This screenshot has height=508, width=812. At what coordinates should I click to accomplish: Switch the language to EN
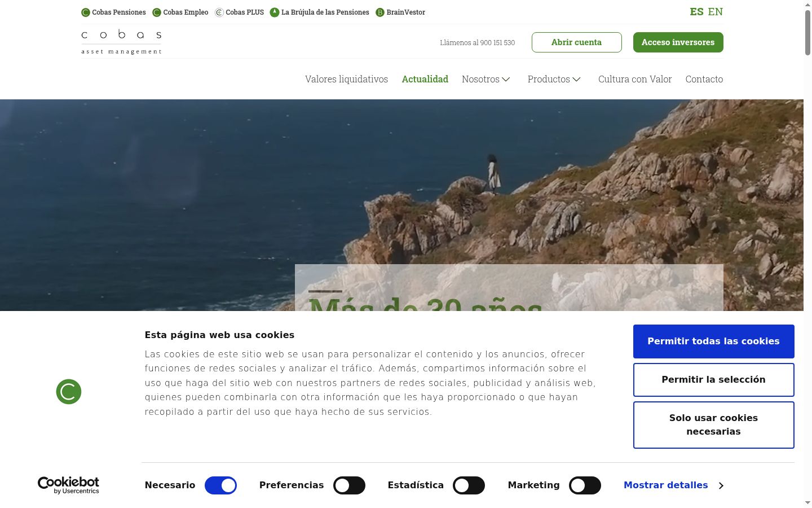tap(716, 11)
